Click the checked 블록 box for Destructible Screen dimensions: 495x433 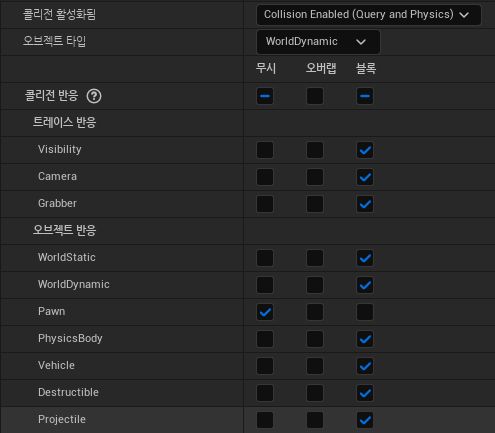[365, 393]
